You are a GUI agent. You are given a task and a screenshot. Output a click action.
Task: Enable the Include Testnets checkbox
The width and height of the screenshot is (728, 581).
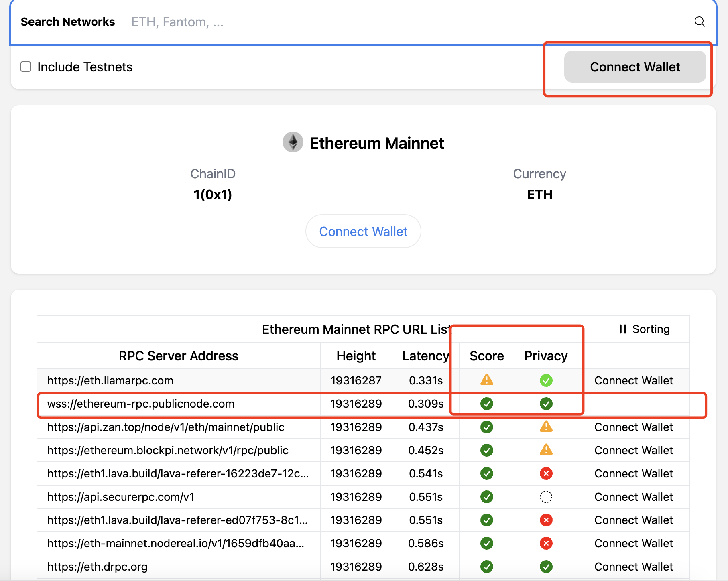(26, 67)
